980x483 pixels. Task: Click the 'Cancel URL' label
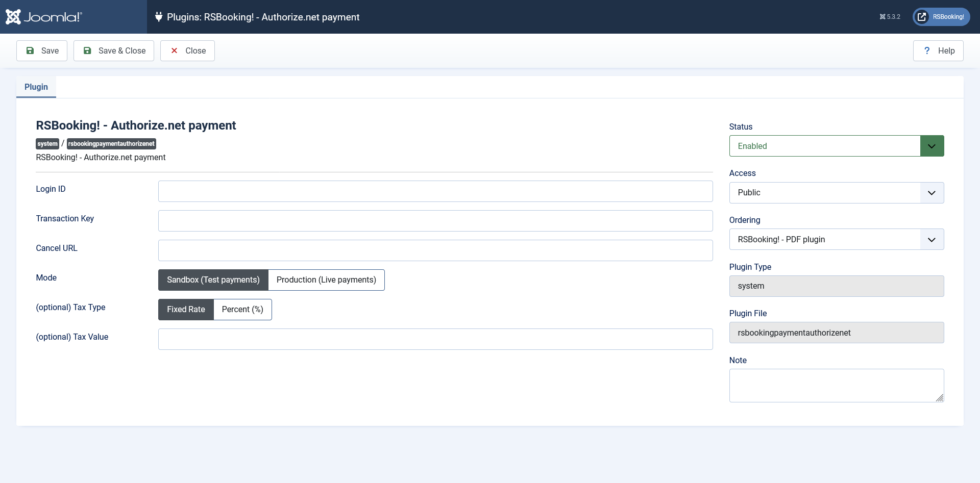click(57, 248)
